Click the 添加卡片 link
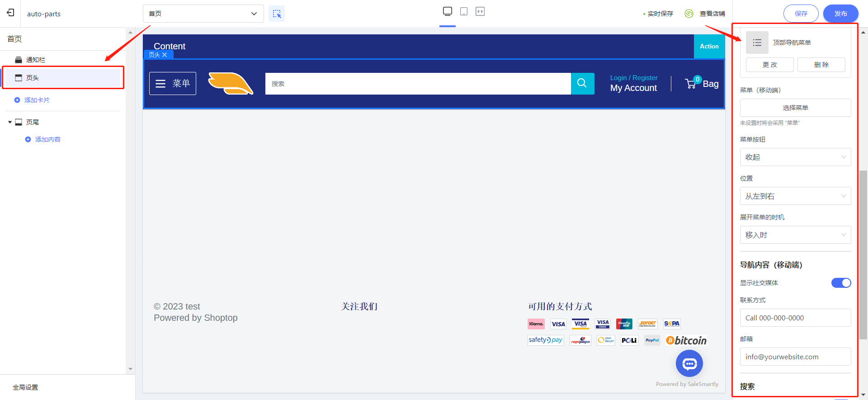Viewport: 868px width, 400px height. [x=37, y=100]
